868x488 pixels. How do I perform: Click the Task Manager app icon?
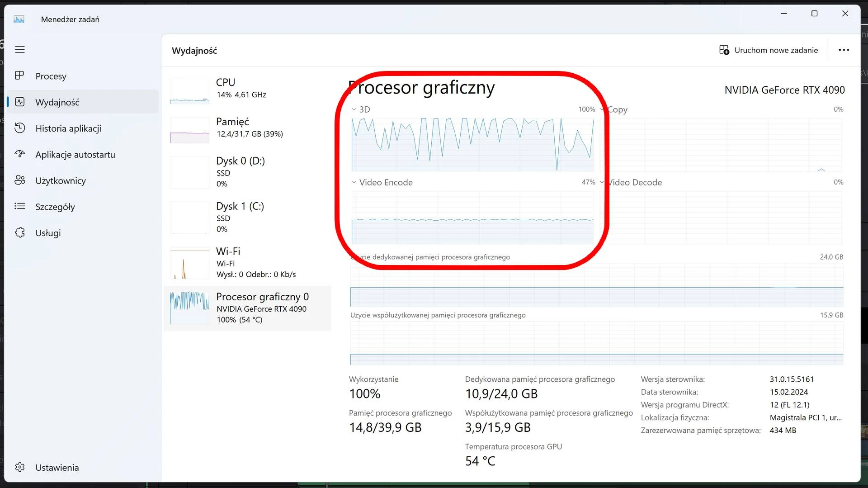(x=19, y=19)
